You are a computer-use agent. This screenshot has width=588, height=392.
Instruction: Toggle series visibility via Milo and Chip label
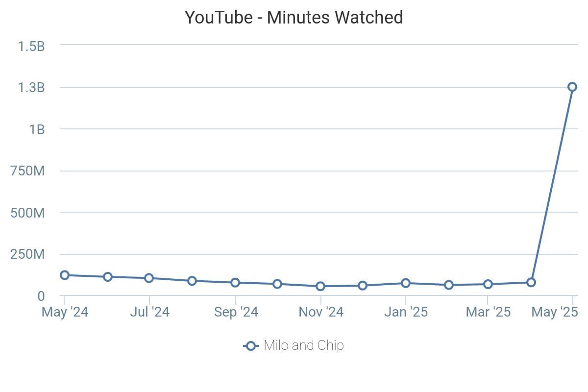tap(304, 345)
